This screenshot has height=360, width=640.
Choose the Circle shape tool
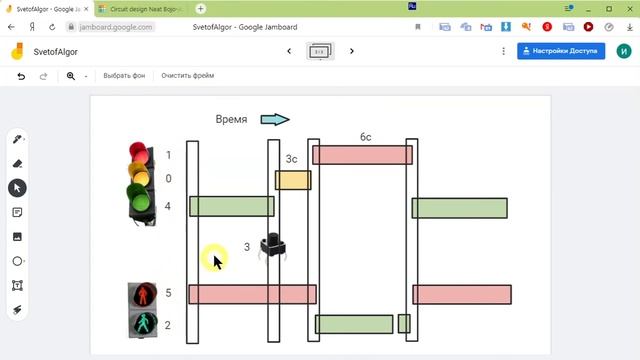[17, 261]
